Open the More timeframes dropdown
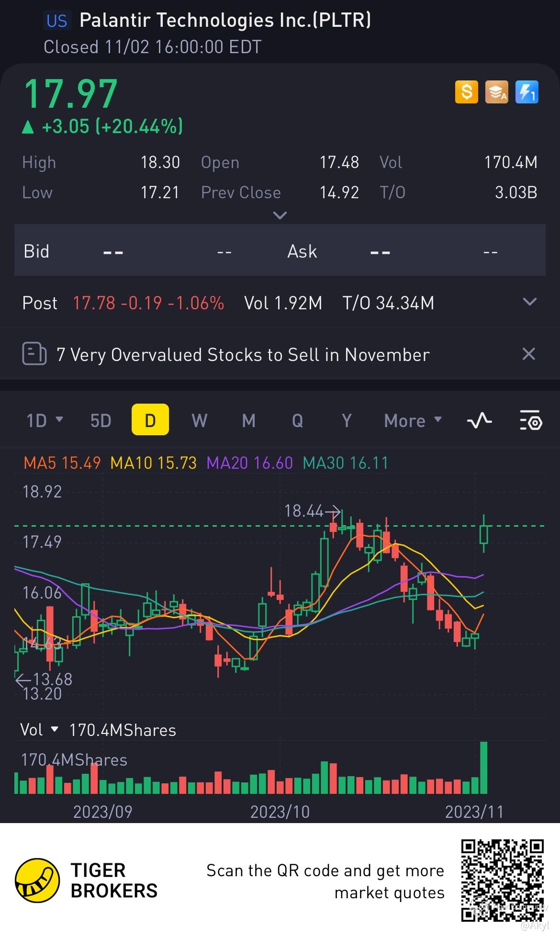 pyautogui.click(x=413, y=420)
